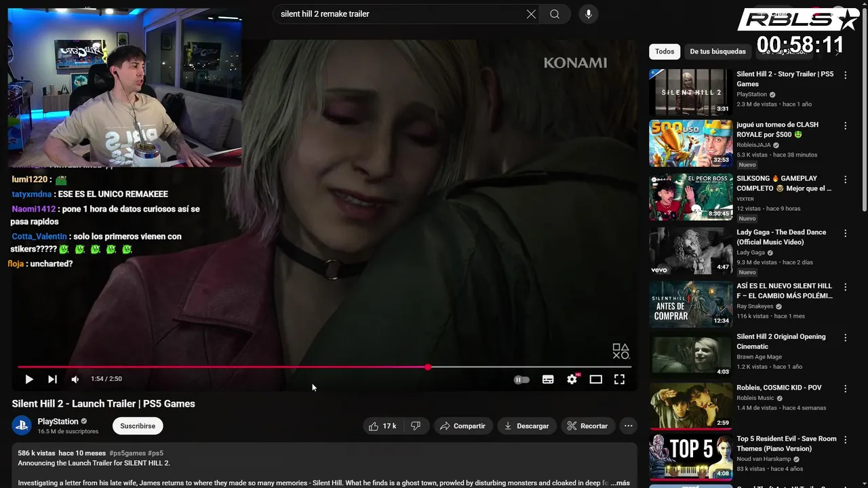868x488 pixels.
Task: Select the De tus búsquedas chip
Action: 717,52
